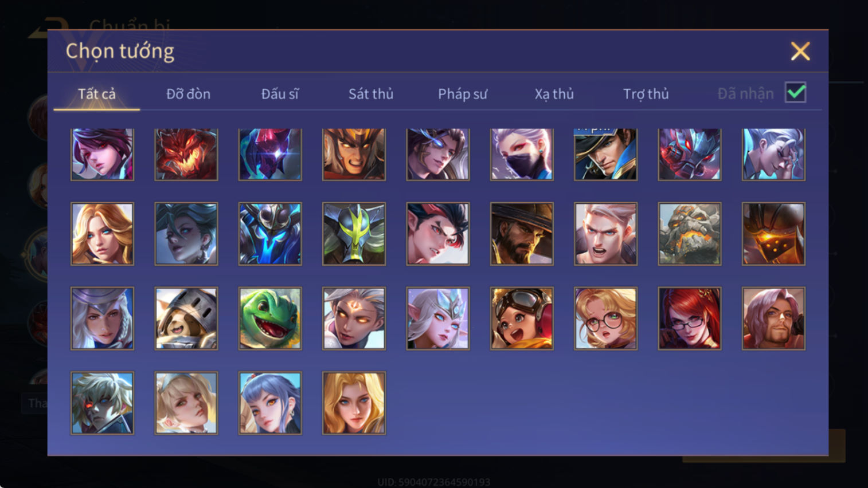This screenshot has height=488, width=868.
Task: Select the green frog hero portrait
Action: 270,318
